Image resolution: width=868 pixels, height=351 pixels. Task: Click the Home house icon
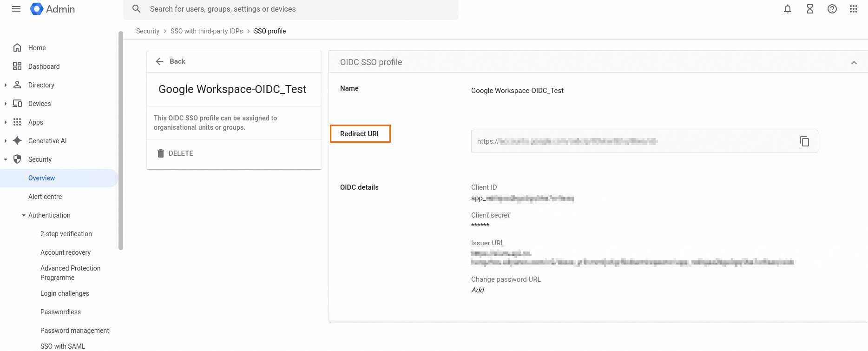click(17, 47)
